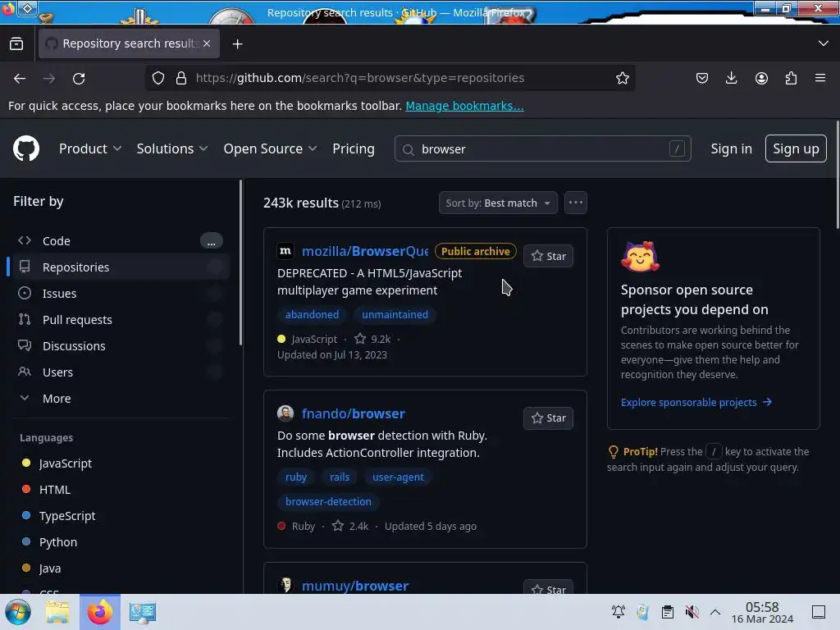Open the file manager taskbar icon

pos(57,612)
